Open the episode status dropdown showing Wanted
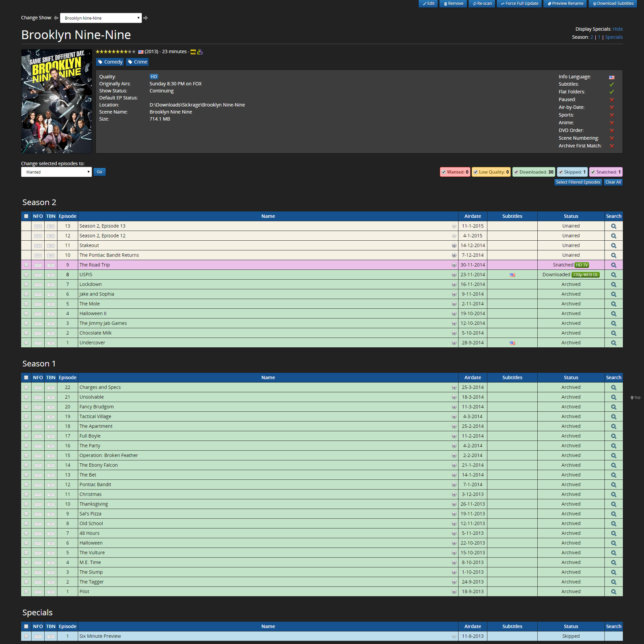The width and height of the screenshot is (644, 644). pos(56,172)
